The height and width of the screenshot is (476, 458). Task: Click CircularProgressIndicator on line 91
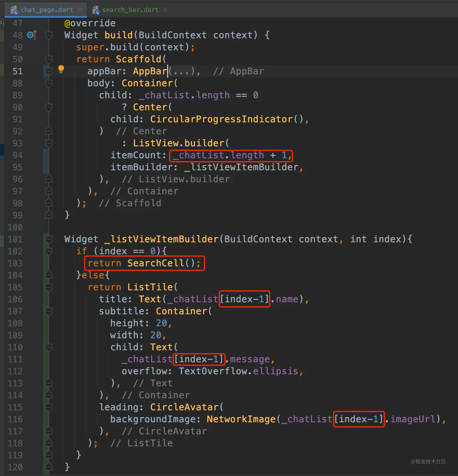tap(221, 119)
